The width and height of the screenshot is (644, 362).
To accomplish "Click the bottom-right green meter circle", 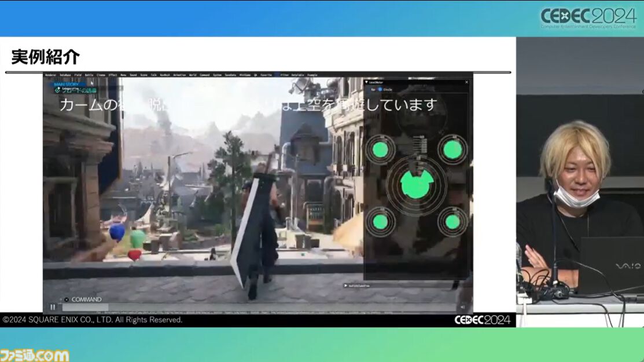I will (x=452, y=222).
